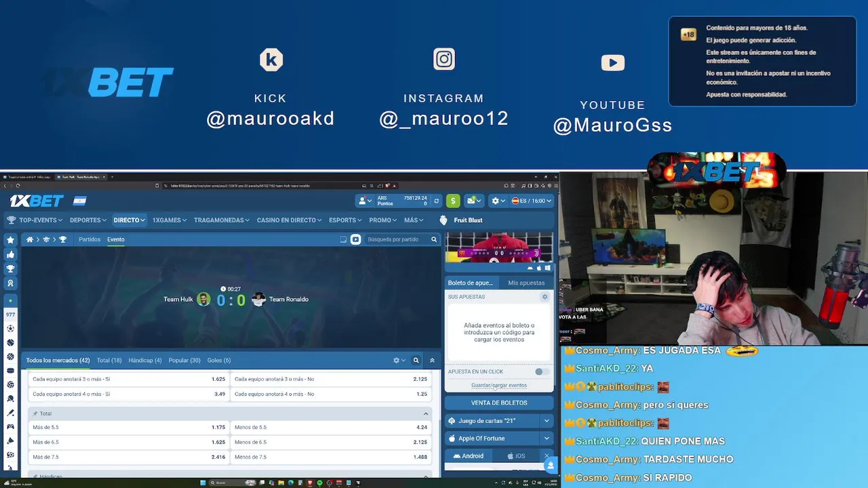
Task: Expand Apple Of Fortune dropdown
Action: [547, 439]
